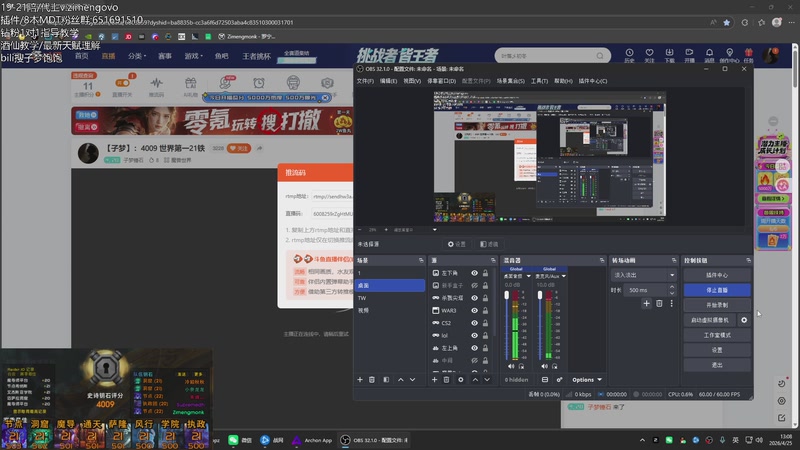Click the browser history clock icon
Image resolution: width=800 pixels, height=450 pixels.
tap(630, 53)
